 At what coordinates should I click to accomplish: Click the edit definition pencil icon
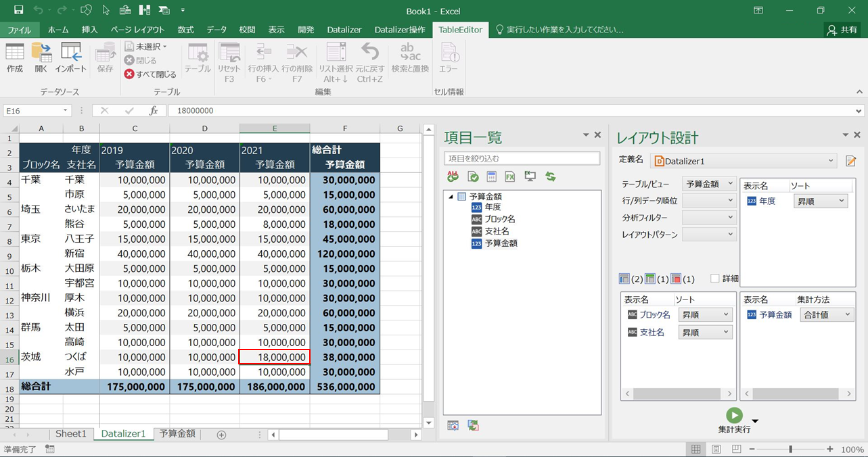[850, 161]
